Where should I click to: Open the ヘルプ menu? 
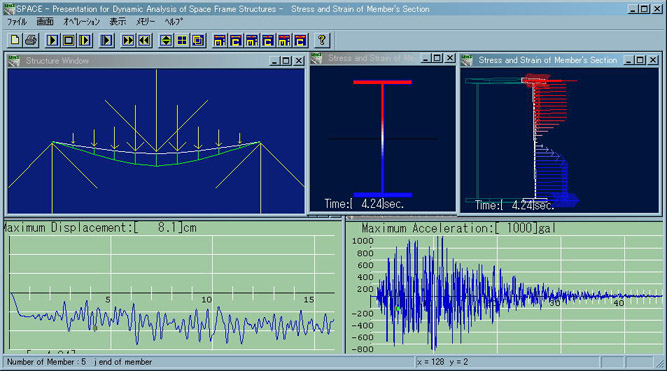174,21
